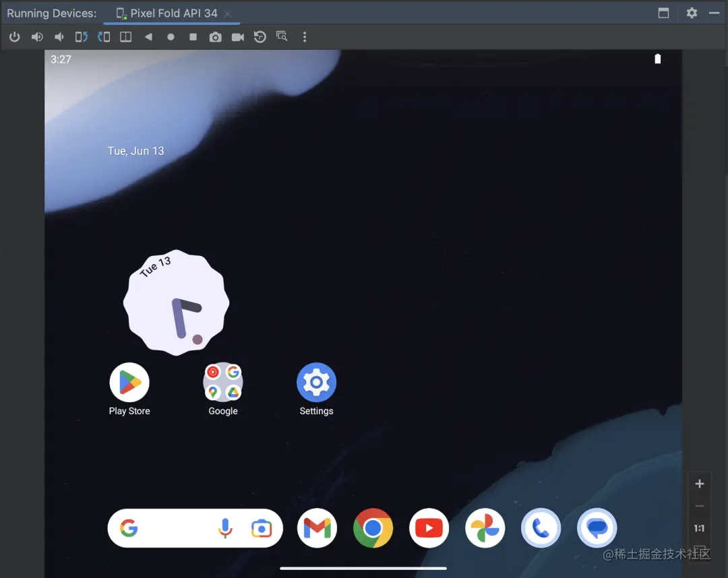Open the Phone dialer app
The width and height of the screenshot is (728, 578).
point(541,528)
